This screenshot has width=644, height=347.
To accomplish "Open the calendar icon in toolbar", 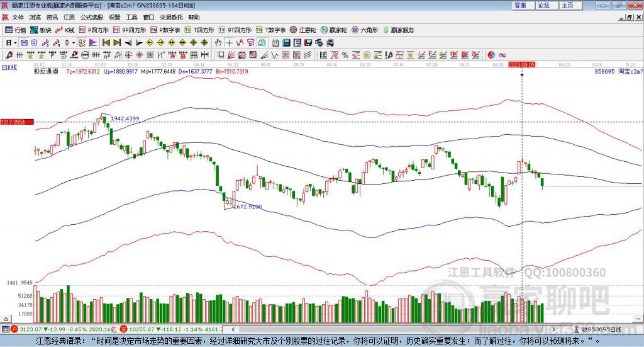I will coord(275,43).
